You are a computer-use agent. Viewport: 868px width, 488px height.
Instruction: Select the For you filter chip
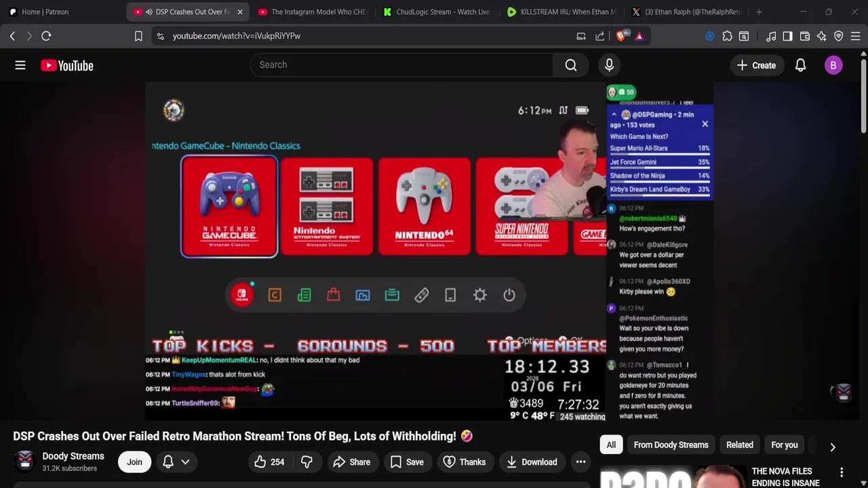pyautogui.click(x=784, y=445)
